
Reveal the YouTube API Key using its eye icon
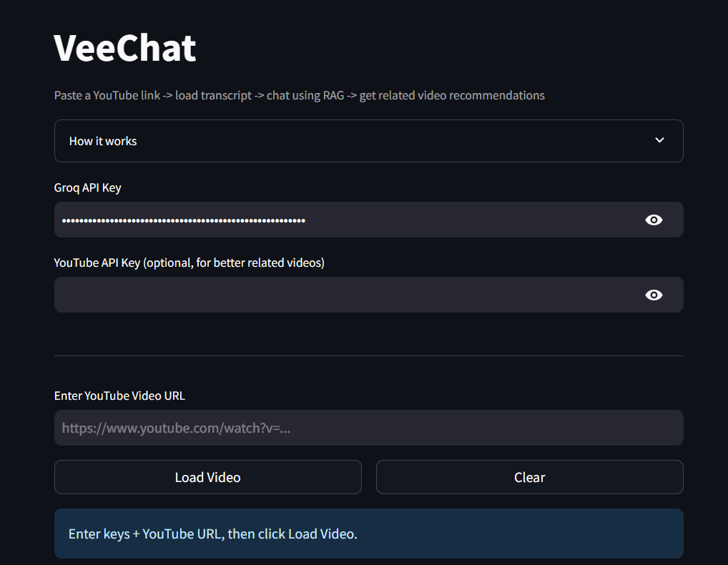654,295
